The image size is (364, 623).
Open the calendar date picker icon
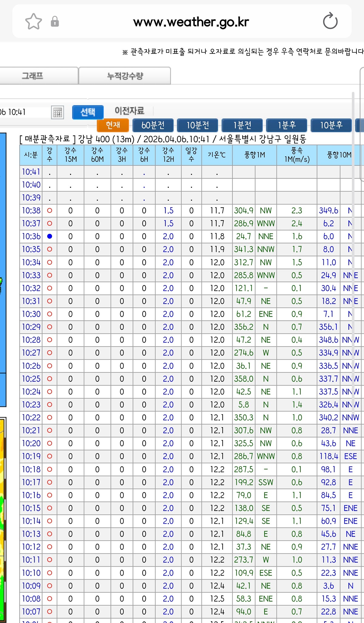coord(57,113)
